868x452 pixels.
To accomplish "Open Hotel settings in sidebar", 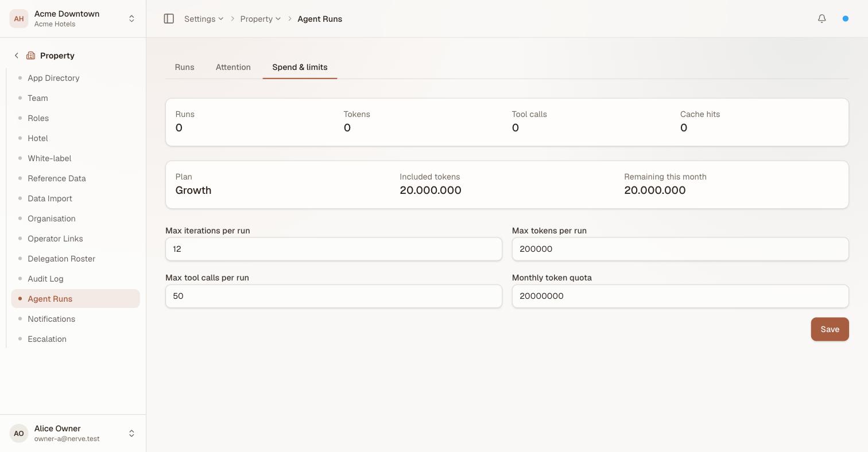I will (75, 138).
